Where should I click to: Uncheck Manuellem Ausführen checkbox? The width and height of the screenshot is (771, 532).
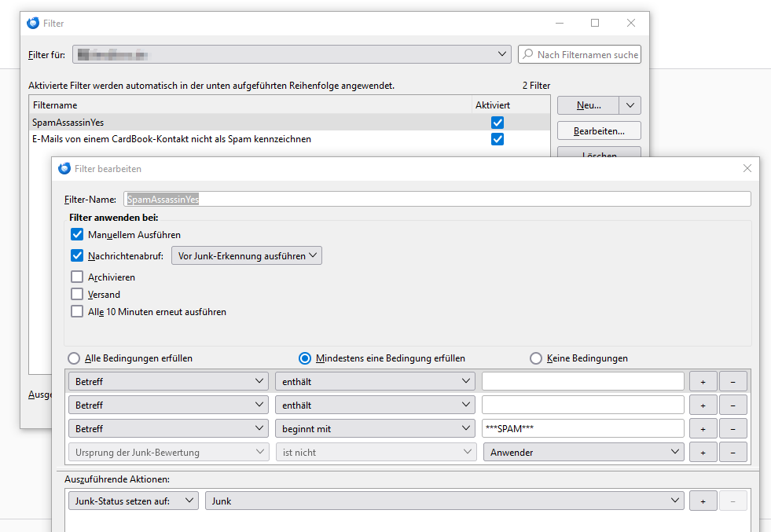tap(77, 234)
